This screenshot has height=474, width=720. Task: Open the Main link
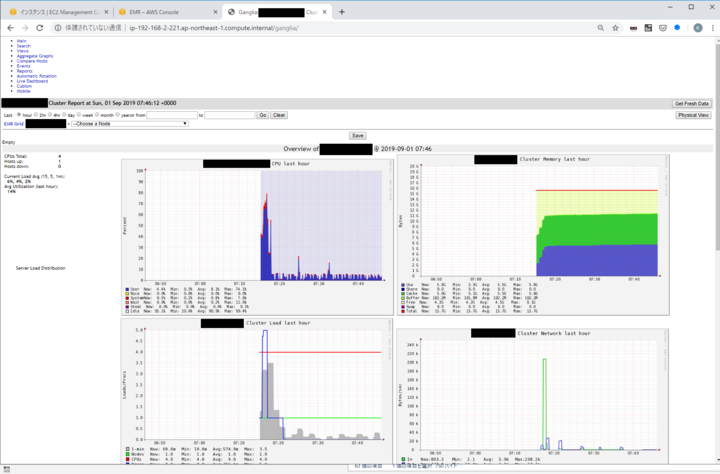pyautogui.click(x=22, y=41)
